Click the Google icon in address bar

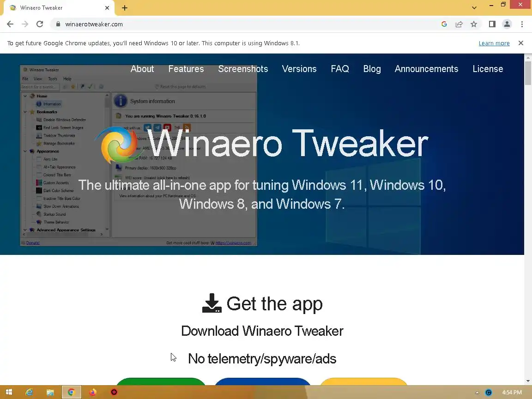click(444, 24)
